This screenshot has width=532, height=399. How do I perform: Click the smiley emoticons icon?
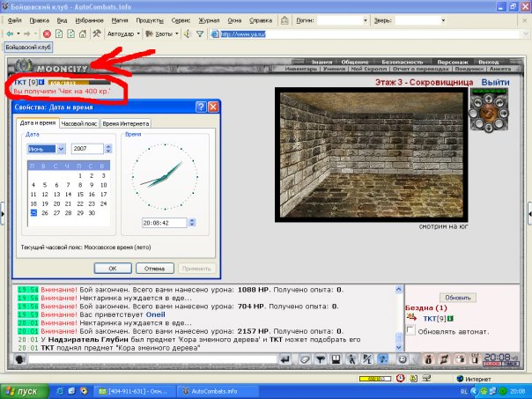pos(403,359)
